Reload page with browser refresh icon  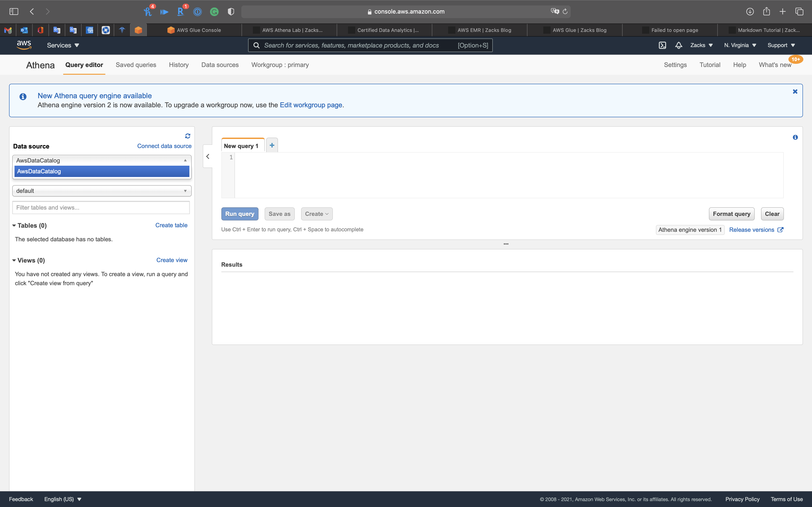click(x=565, y=12)
